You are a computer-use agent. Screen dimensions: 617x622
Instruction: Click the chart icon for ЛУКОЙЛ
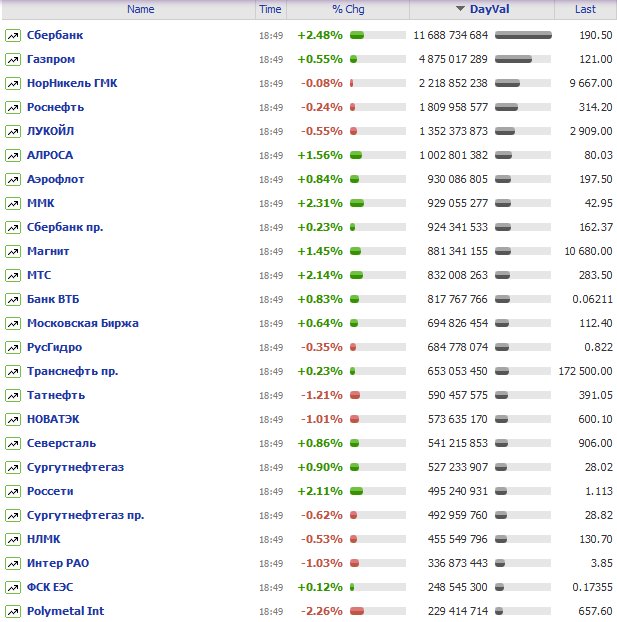(13, 131)
